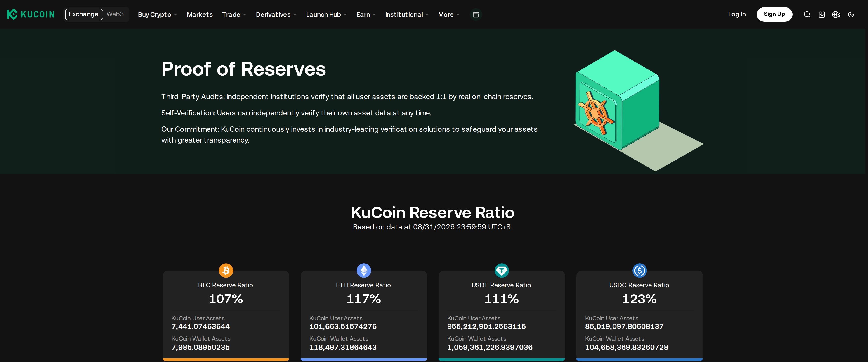Click the Sign Up button

click(774, 14)
